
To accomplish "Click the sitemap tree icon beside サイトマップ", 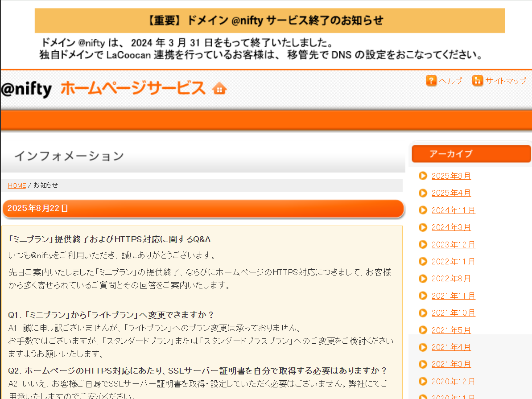I will (477, 81).
